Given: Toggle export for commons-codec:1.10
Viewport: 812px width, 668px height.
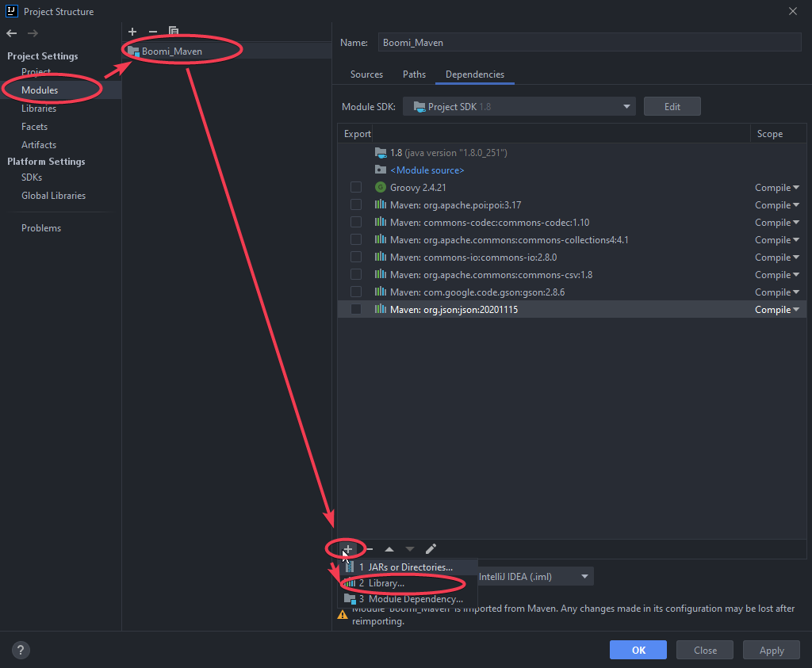Looking at the screenshot, I should 356,222.
